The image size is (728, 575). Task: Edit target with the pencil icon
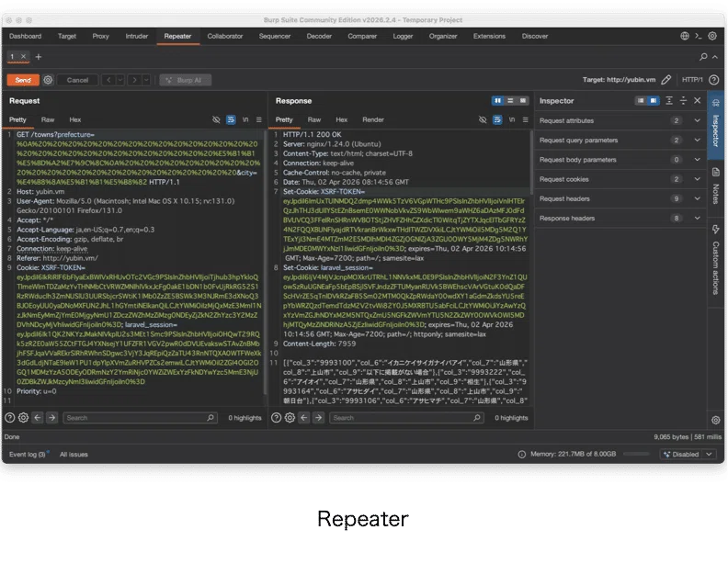click(666, 80)
